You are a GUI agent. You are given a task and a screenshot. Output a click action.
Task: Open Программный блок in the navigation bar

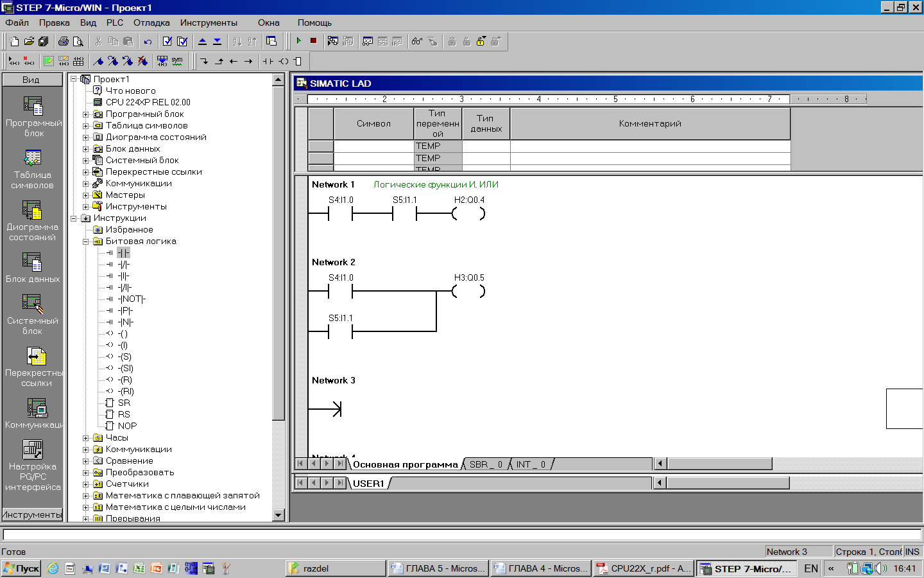point(33,116)
